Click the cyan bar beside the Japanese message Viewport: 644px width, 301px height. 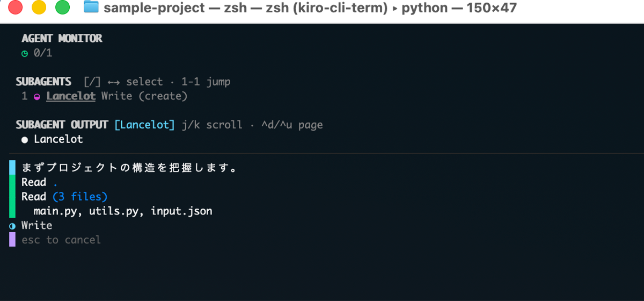pos(12,167)
